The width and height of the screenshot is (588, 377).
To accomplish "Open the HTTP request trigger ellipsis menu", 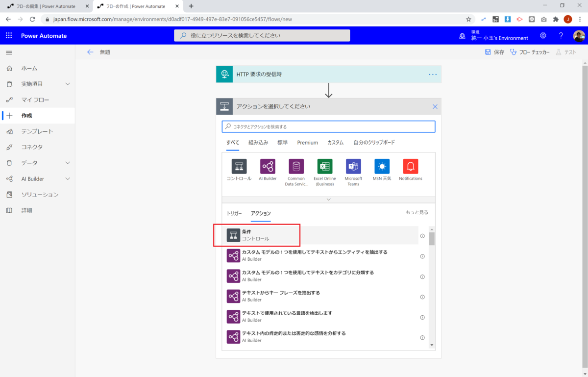I will tap(433, 75).
